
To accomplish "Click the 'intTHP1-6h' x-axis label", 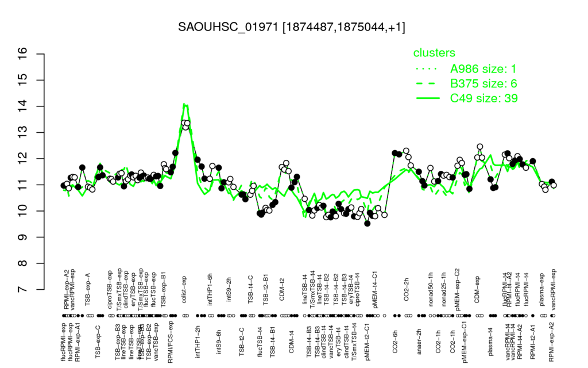I will click(210, 289).
